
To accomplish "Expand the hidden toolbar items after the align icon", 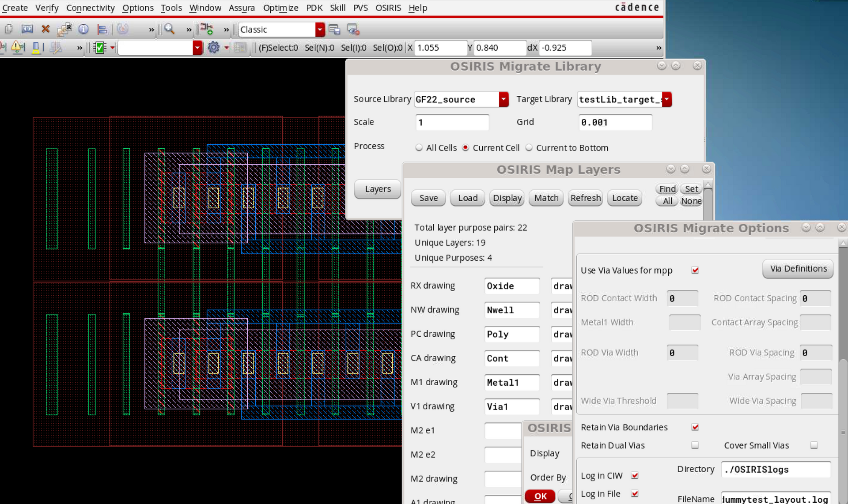I will click(151, 30).
